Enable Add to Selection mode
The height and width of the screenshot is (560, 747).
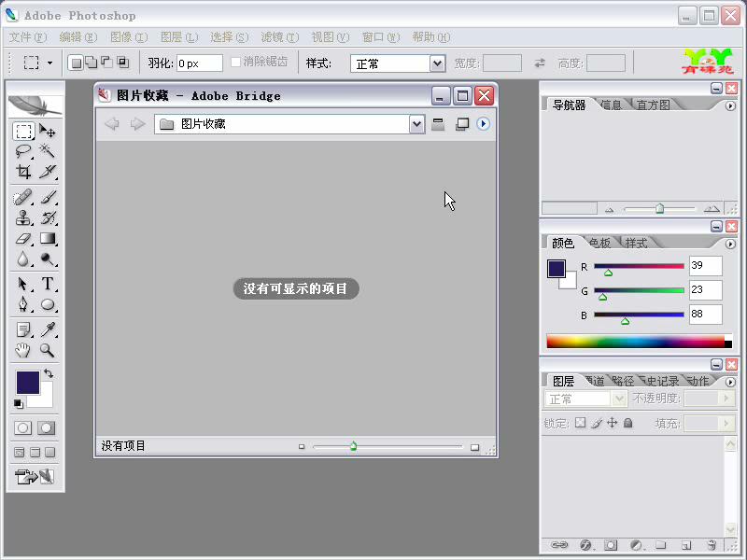92,63
